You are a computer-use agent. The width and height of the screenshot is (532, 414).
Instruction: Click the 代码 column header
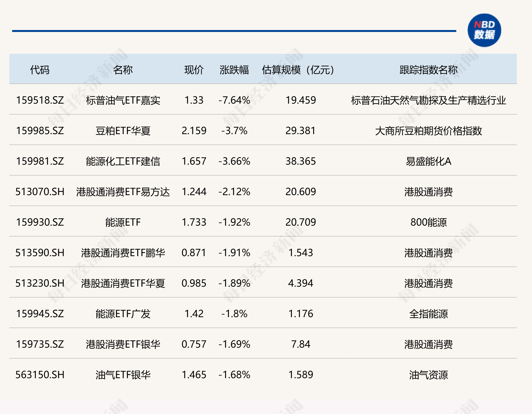(x=40, y=70)
